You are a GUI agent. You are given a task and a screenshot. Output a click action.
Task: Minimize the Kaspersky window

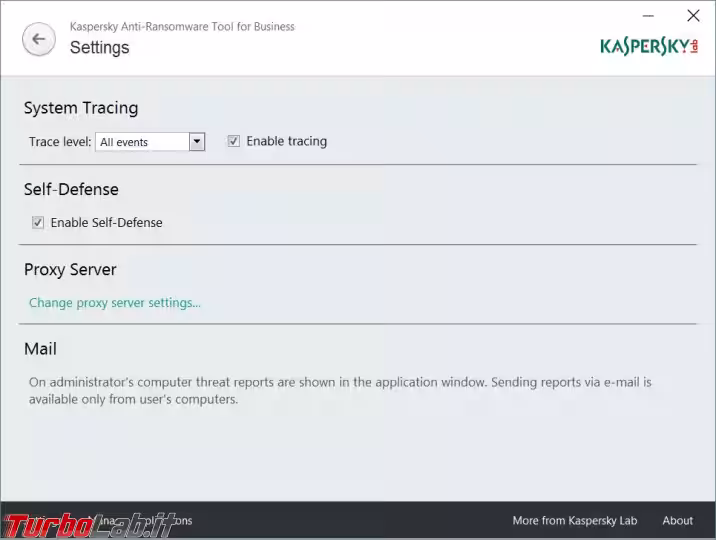click(648, 16)
